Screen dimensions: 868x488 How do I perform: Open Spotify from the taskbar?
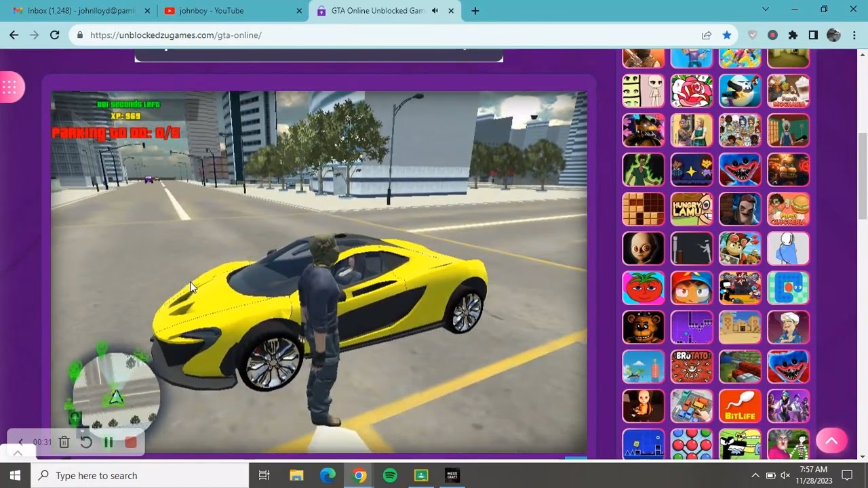click(x=390, y=475)
